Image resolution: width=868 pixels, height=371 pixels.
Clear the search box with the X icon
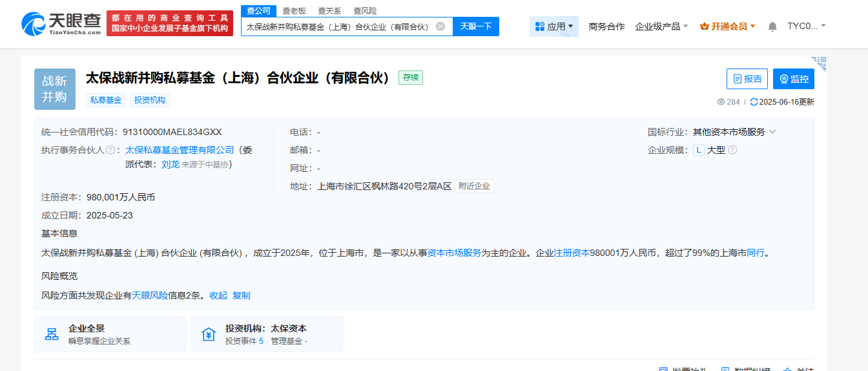(x=440, y=26)
